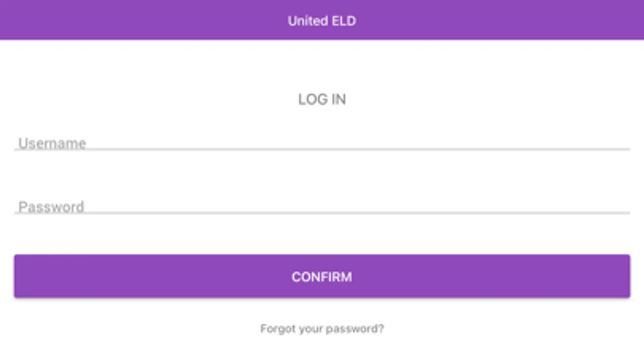Activate the Password text box underline
Image resolution: width=644 pixels, height=362 pixels.
pyautogui.click(x=322, y=213)
